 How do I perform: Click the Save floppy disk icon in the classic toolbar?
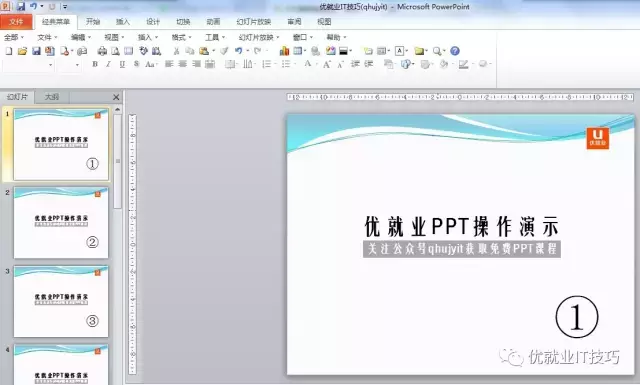pyautogui.click(x=36, y=51)
